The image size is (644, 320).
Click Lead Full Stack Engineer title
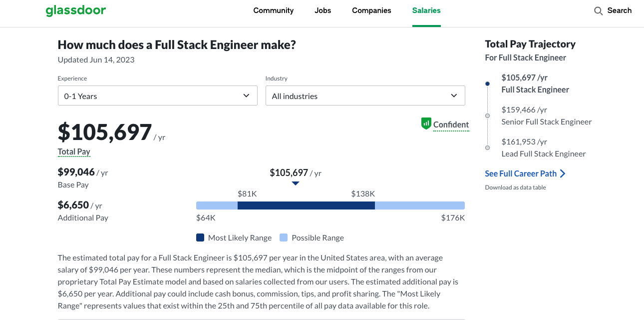click(544, 154)
